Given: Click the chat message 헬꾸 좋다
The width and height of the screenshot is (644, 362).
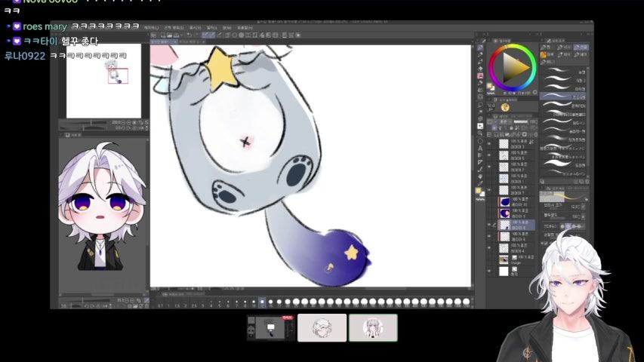Looking at the screenshot, I should 80,41.
